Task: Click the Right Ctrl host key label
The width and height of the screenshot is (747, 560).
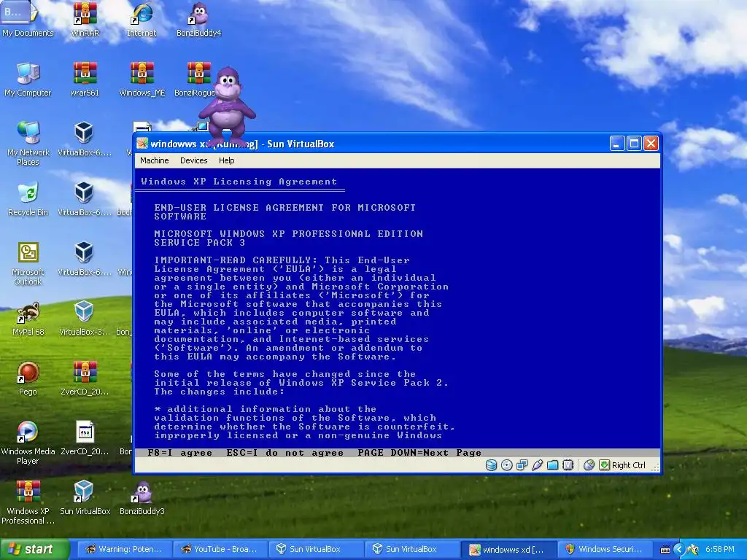Action: [x=628, y=465]
